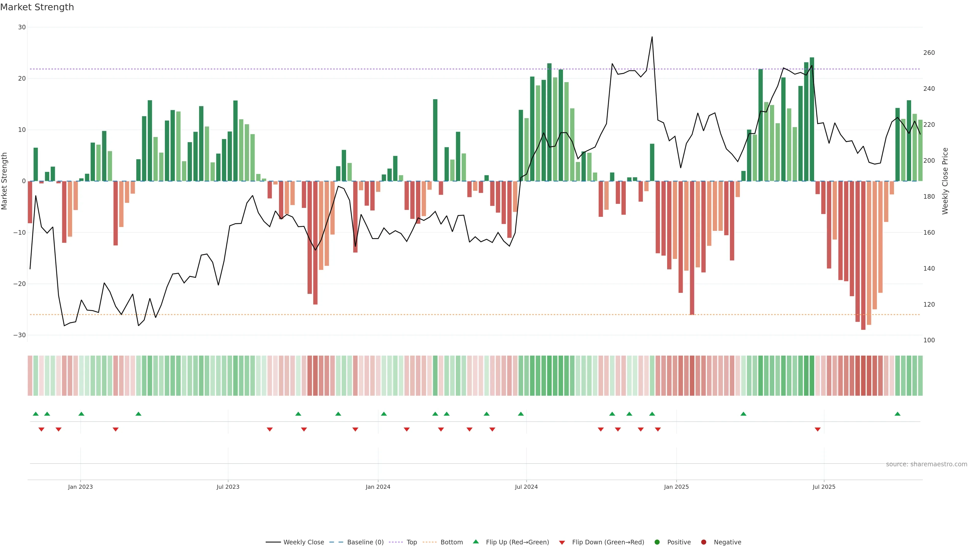Click the Market Strength chart title
This screenshot has height=551, width=980.
37,7
